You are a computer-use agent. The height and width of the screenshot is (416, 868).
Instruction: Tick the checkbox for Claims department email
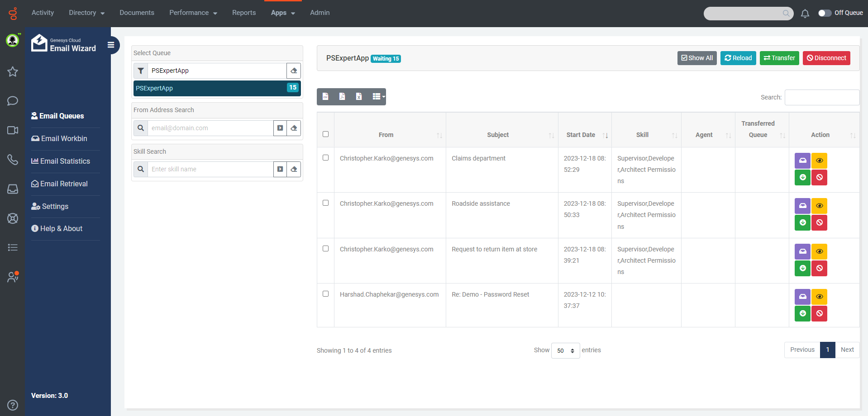[x=325, y=158]
